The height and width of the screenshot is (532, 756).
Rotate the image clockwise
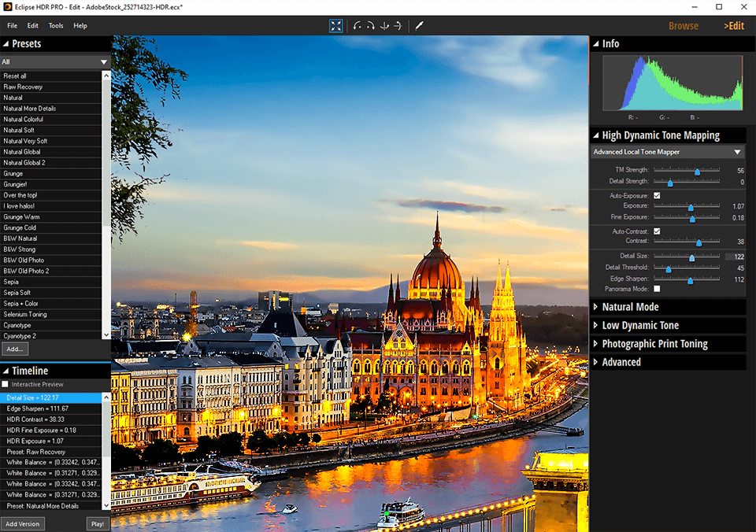coord(371,25)
